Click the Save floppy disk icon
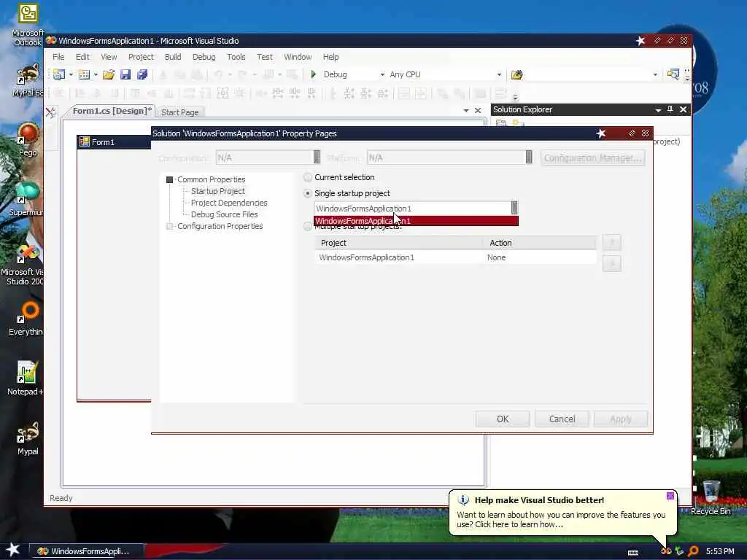 125,74
